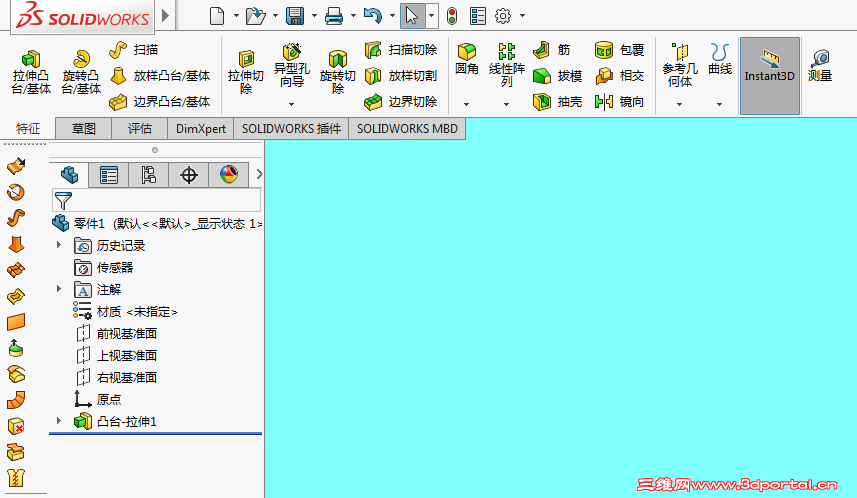Expand the Fillet dropdown arrow

click(466, 104)
